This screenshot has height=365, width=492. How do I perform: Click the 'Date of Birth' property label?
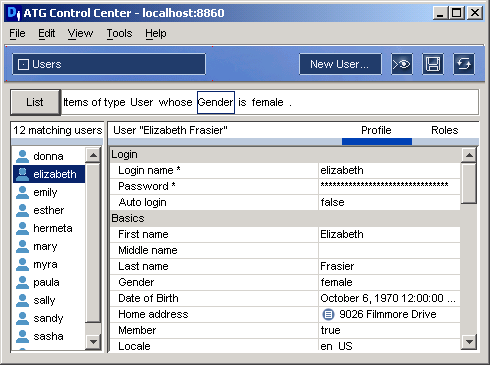click(x=148, y=298)
